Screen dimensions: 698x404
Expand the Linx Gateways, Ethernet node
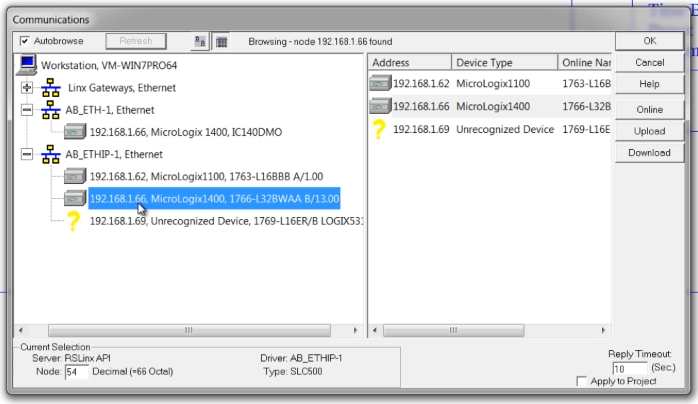coord(27,88)
